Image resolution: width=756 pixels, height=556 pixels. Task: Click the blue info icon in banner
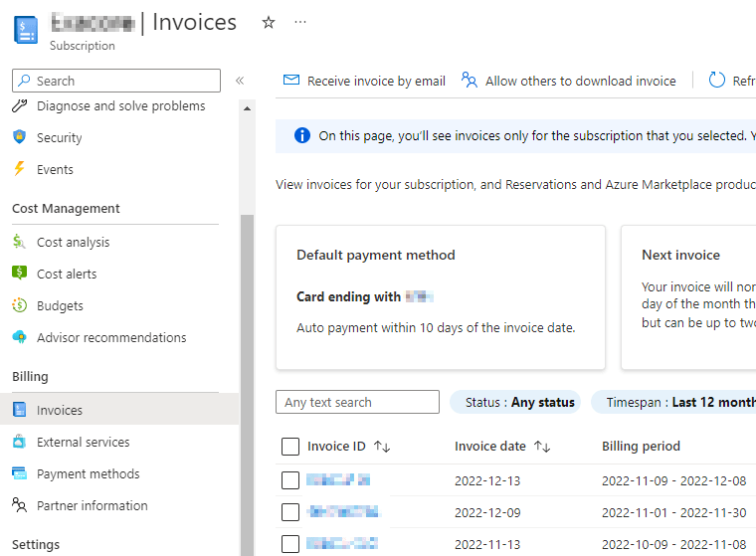pyautogui.click(x=302, y=135)
